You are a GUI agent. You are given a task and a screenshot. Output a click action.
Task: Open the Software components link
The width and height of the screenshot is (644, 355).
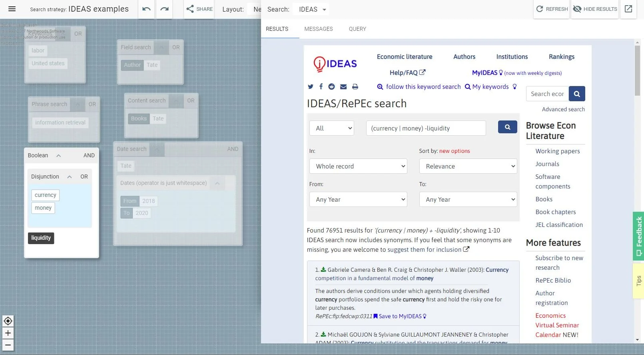point(553,181)
